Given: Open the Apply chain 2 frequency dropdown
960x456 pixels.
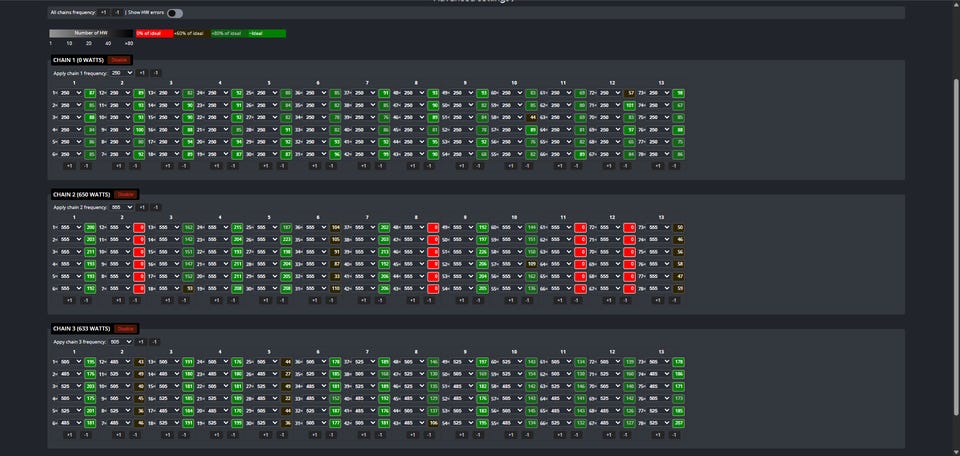Looking at the screenshot, I should 121,207.
